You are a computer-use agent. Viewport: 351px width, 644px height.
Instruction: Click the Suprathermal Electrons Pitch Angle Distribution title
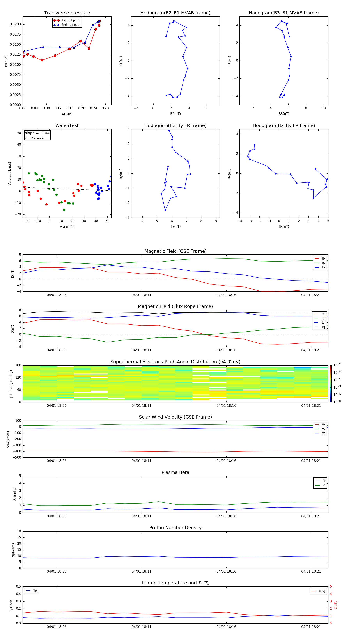tap(175, 362)
